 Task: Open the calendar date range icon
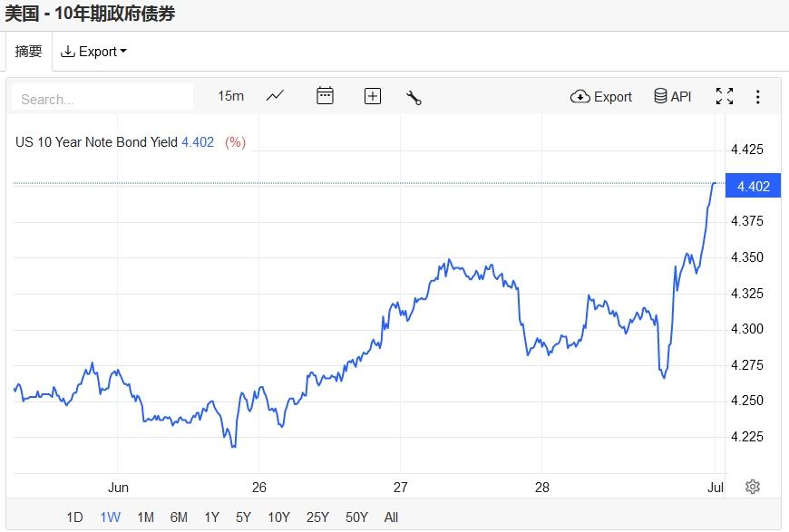325,96
